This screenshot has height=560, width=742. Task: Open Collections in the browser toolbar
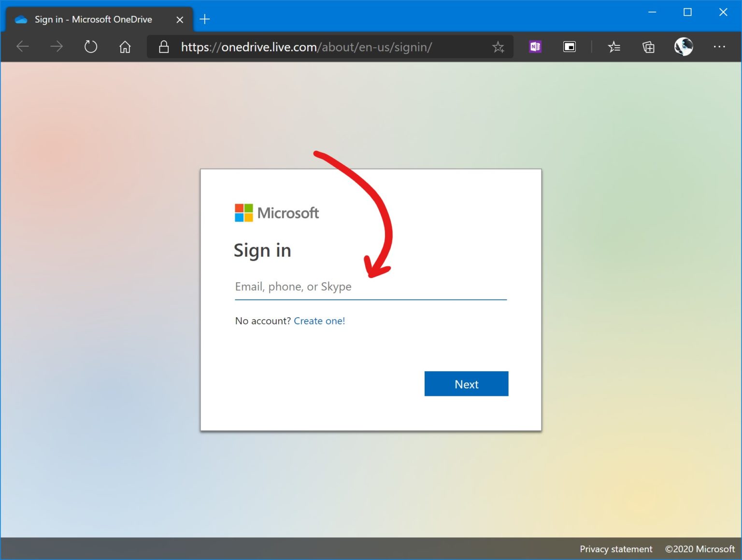pos(648,47)
